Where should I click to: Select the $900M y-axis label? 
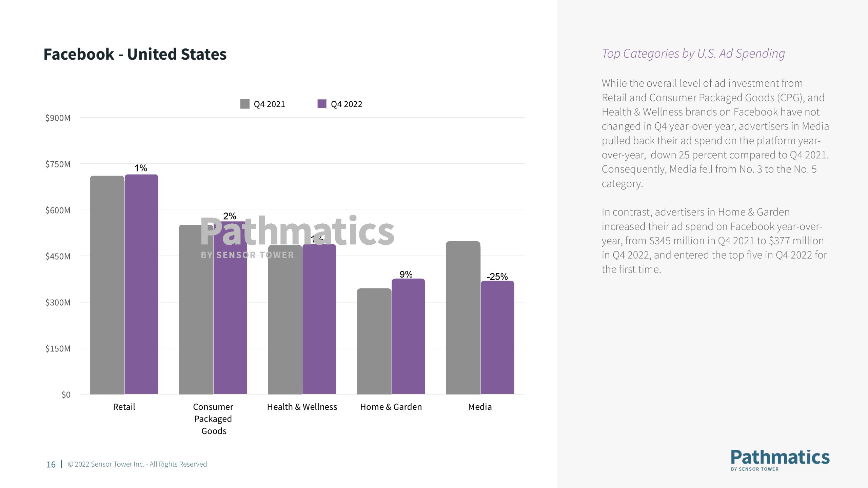[x=58, y=118]
